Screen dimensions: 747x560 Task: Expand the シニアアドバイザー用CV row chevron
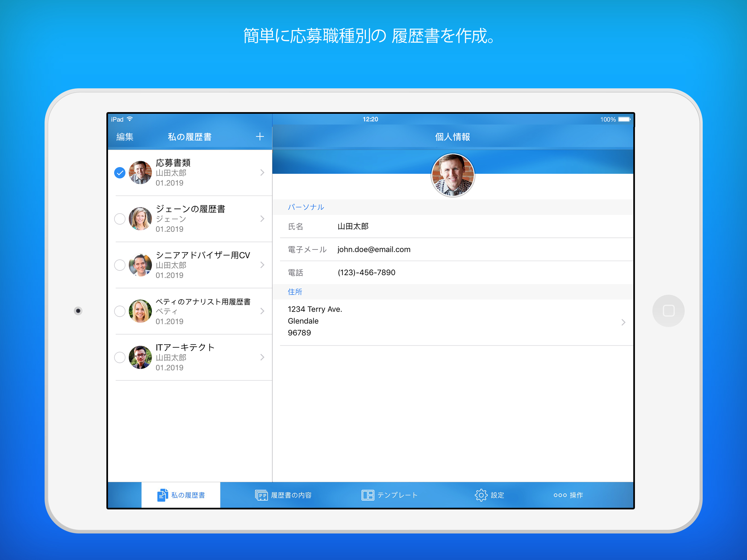pyautogui.click(x=262, y=265)
